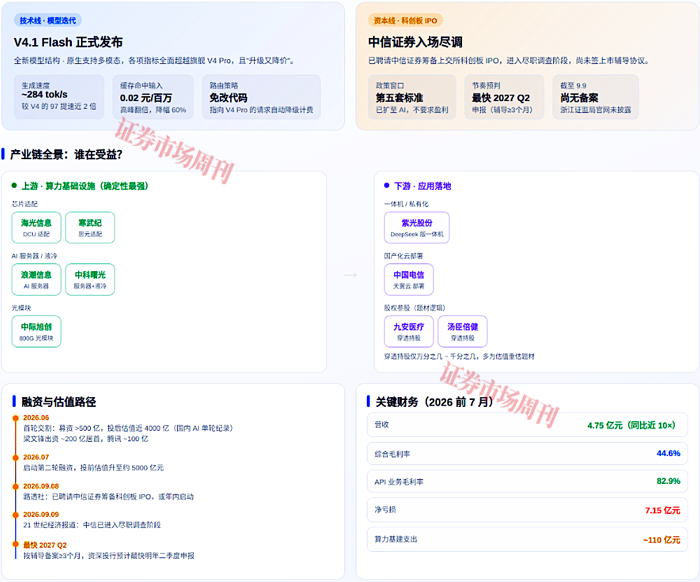Screen dimensions: 700x582
Task: Click the 梁文锋出资 ~200 亿 text line
Action: click(86, 439)
